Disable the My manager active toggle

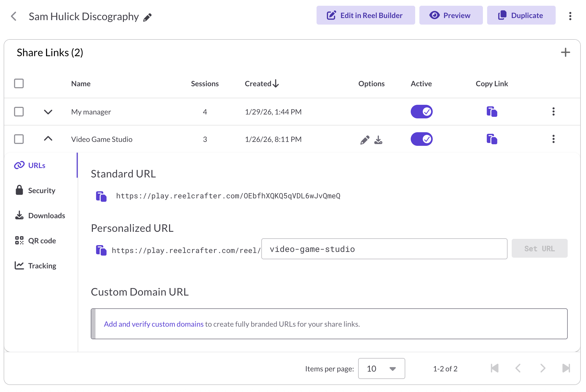tap(421, 112)
